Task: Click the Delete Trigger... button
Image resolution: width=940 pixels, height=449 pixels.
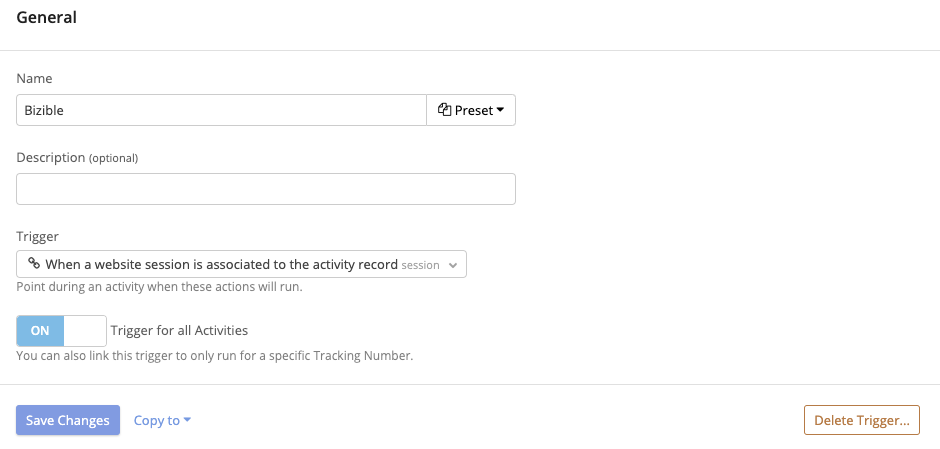Action: [x=861, y=420]
